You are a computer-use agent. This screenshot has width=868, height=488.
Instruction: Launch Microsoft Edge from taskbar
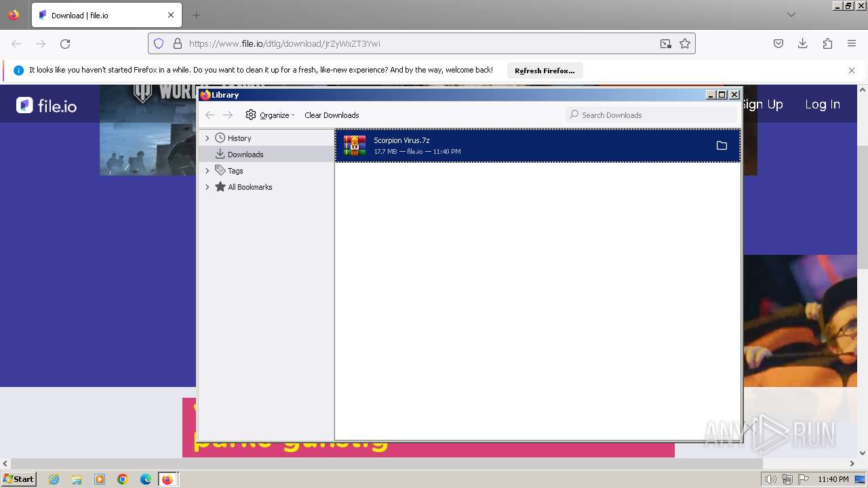146,479
